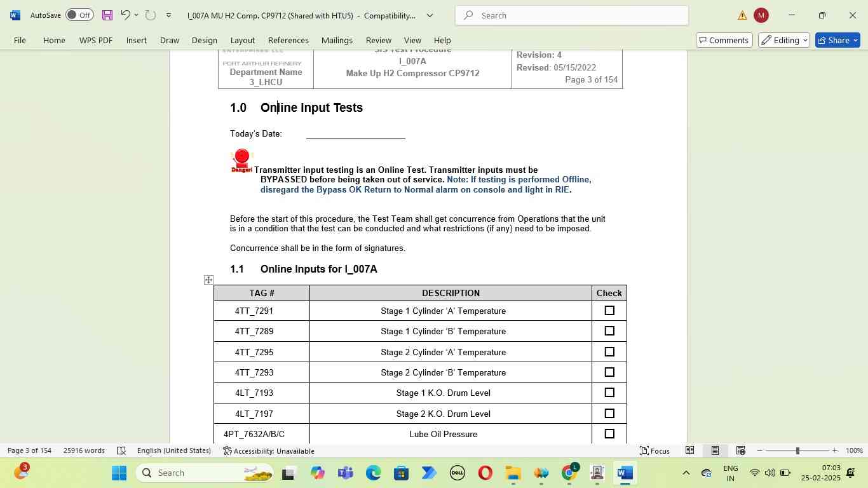Viewport: 868px width, 488px height.
Task: Open Microsoft Teams from taskbar
Action: click(x=346, y=473)
